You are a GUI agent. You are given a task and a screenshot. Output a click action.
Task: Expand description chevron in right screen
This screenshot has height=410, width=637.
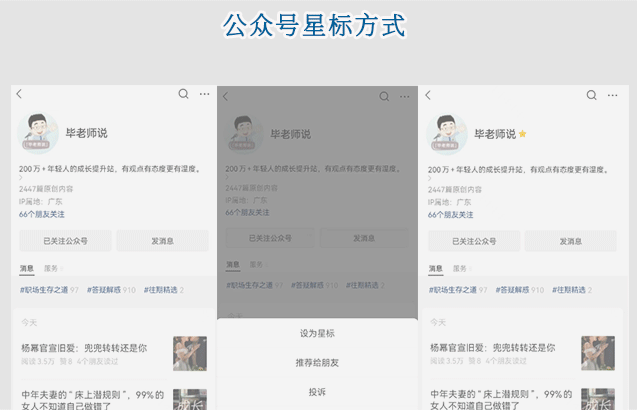pyautogui.click(x=429, y=178)
